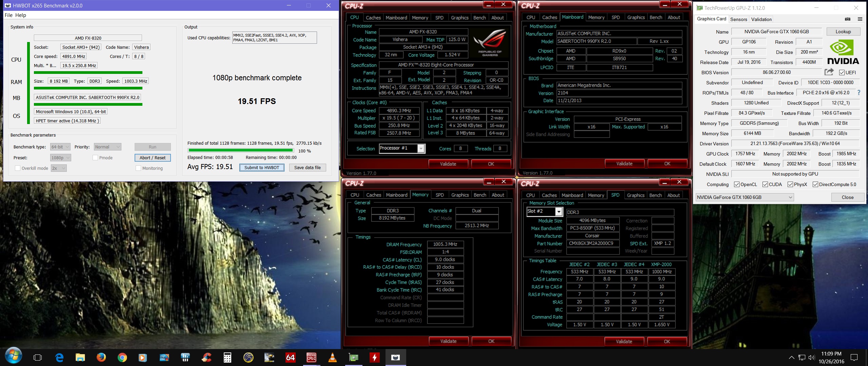This screenshot has width=868, height=366.
Task: Click the Abort / Reset button
Action: coord(153,158)
